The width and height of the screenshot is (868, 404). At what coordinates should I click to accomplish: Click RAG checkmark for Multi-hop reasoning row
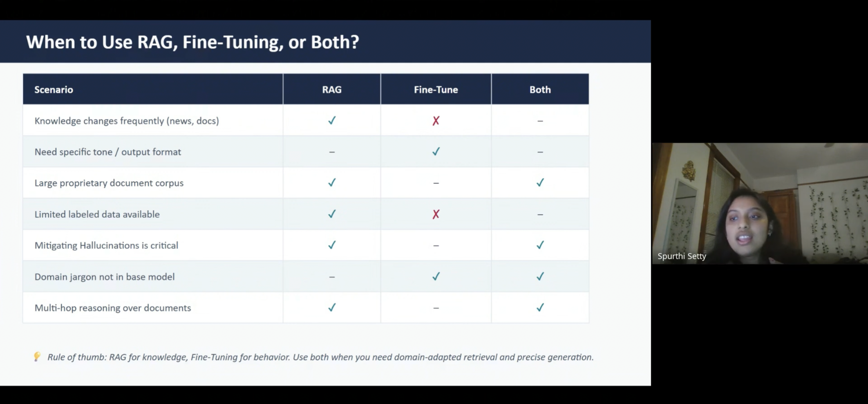point(332,307)
